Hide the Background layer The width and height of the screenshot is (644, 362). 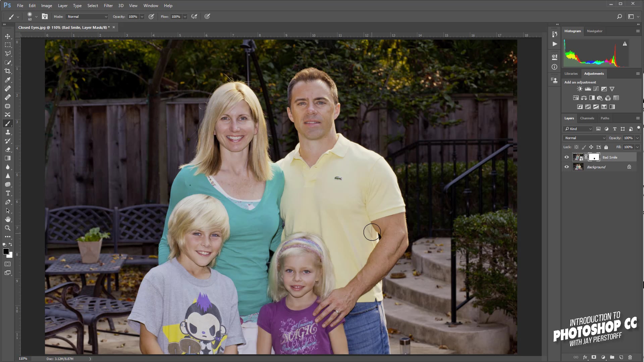tap(567, 167)
